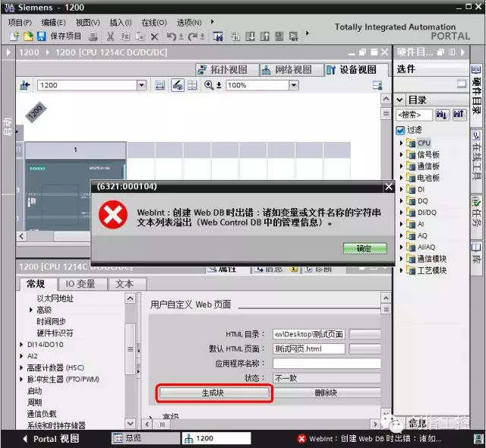Click the save project icon
486x448 pixels.
(x=41, y=36)
